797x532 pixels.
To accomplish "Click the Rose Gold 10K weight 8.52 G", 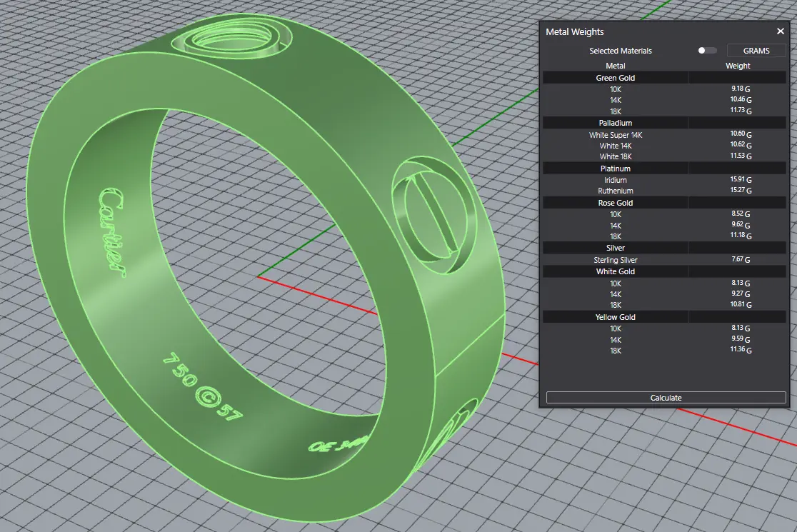I will point(741,214).
